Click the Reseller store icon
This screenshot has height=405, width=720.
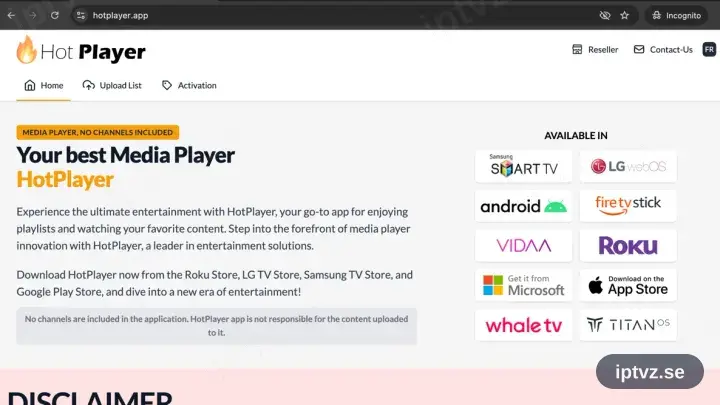pos(577,50)
